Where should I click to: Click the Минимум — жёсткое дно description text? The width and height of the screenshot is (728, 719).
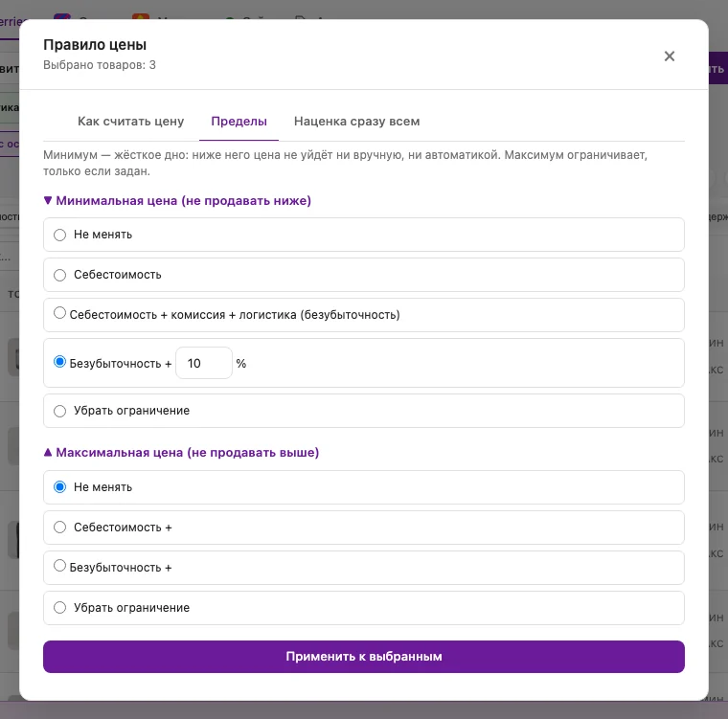345,163
